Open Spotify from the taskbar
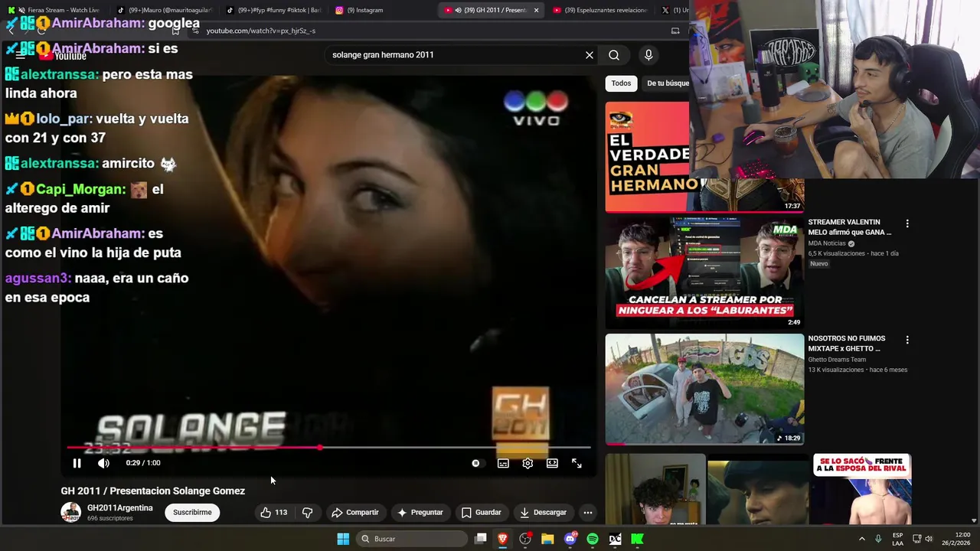 click(x=593, y=539)
